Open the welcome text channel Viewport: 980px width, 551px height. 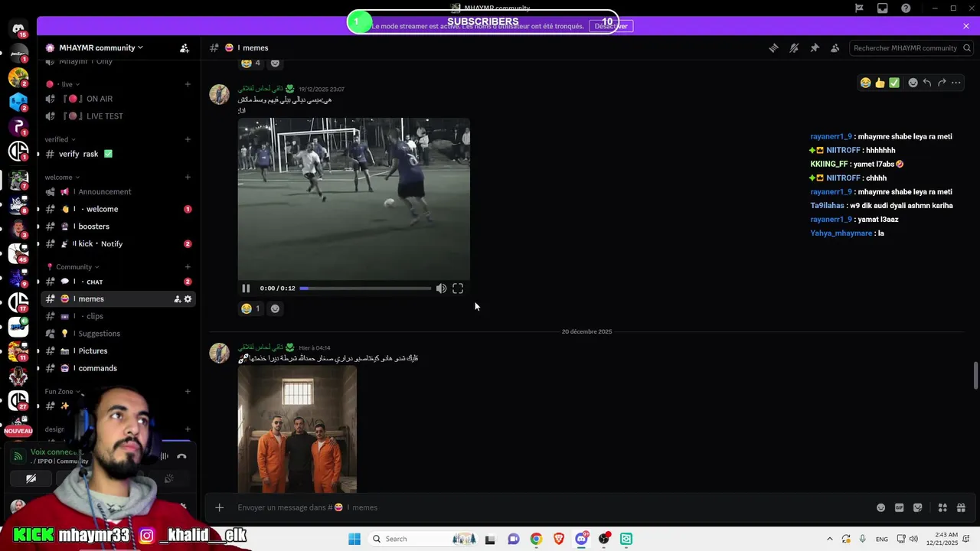point(118,209)
